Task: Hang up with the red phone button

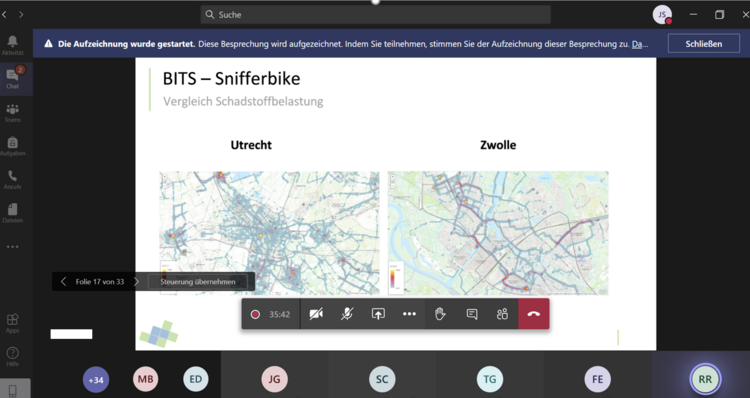Action: [x=533, y=314]
